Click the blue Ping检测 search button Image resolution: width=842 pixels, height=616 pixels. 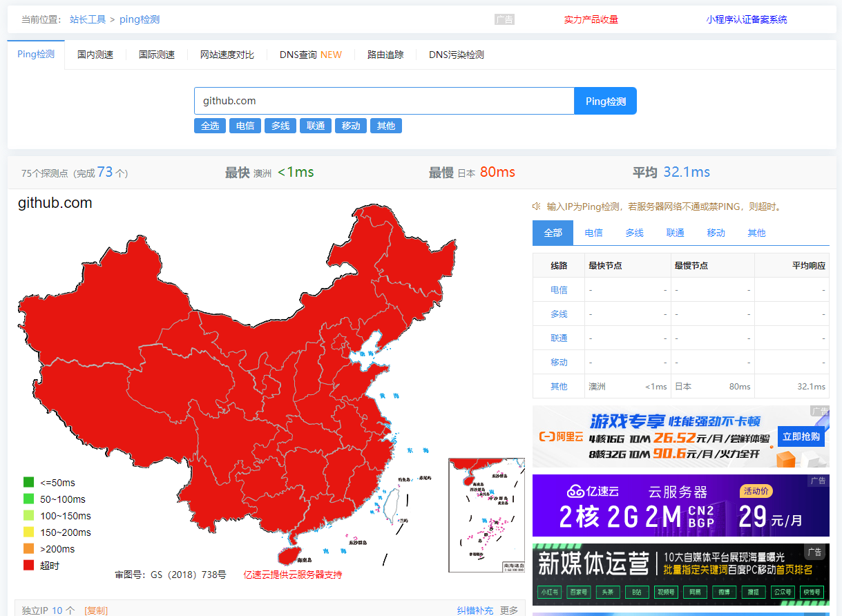[606, 101]
